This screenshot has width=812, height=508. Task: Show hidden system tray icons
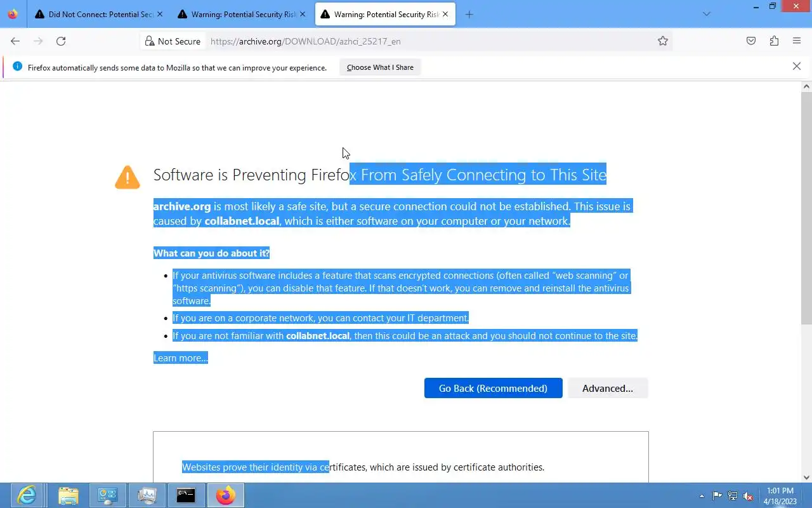(x=702, y=496)
